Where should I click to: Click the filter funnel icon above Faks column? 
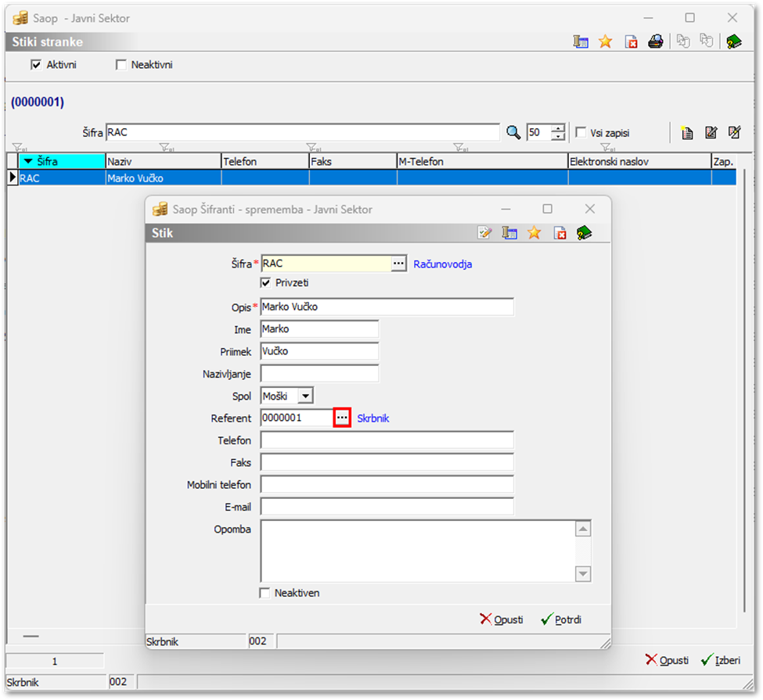313,147
